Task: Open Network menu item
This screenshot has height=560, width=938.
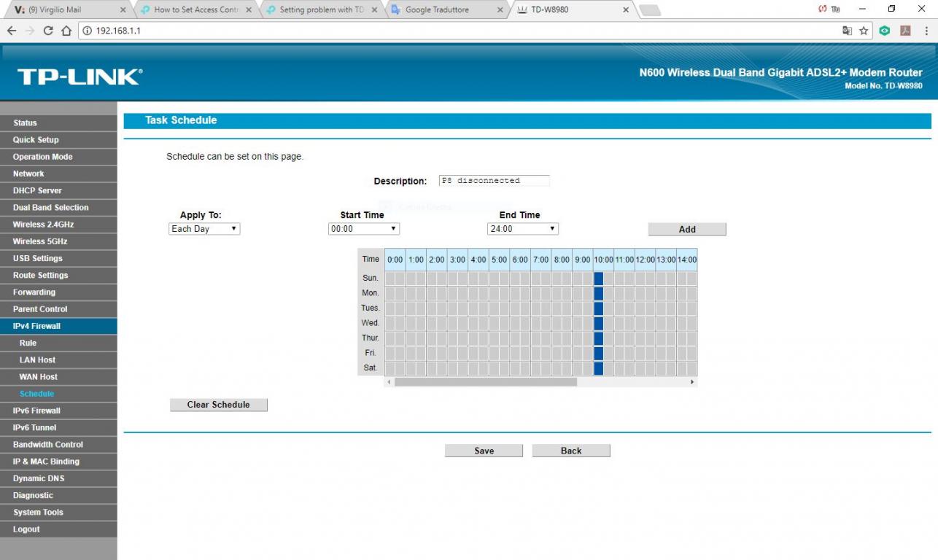Action: tap(58, 174)
